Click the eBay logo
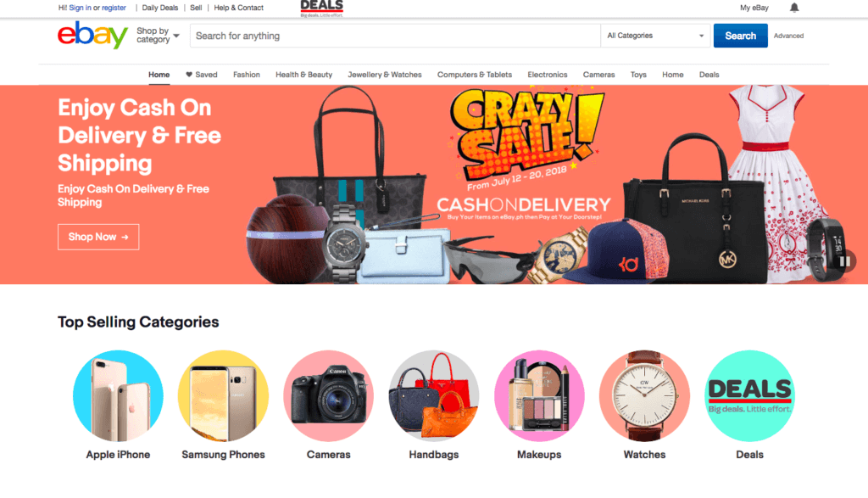This screenshot has height=498, width=868. [x=93, y=35]
